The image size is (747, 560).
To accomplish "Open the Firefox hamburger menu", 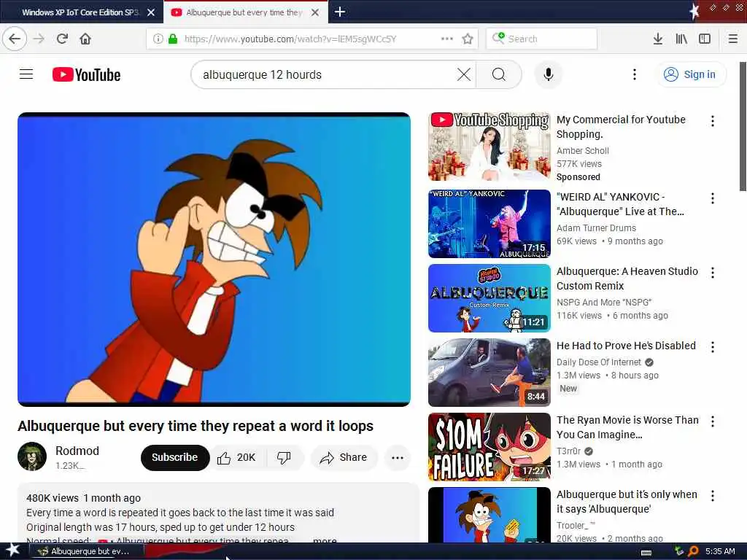I will click(732, 39).
